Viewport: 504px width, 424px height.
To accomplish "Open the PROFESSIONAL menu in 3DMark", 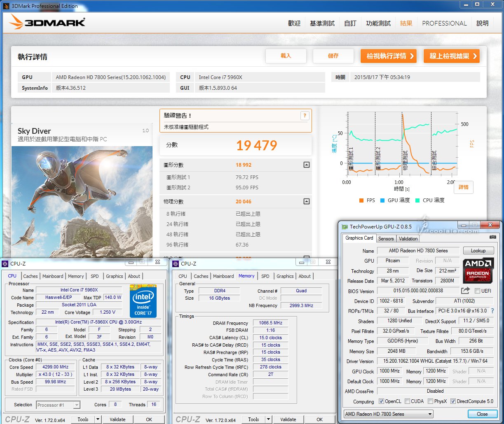I will pyautogui.click(x=445, y=23).
